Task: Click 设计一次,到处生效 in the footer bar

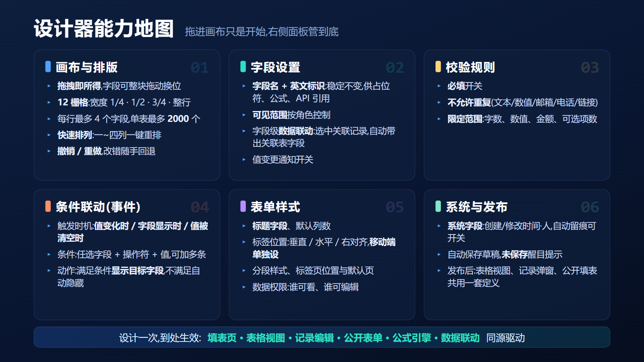Action: (x=160, y=338)
